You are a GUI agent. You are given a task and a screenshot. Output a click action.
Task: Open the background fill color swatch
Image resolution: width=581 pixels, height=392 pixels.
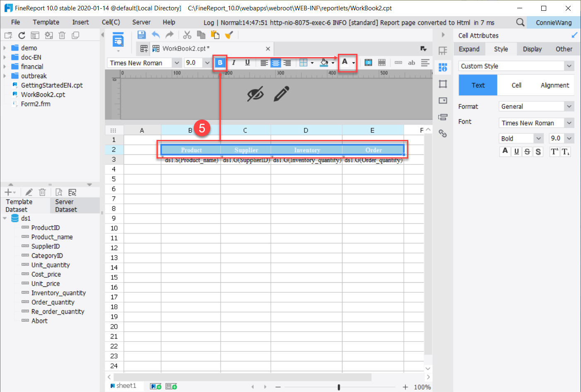coord(325,63)
